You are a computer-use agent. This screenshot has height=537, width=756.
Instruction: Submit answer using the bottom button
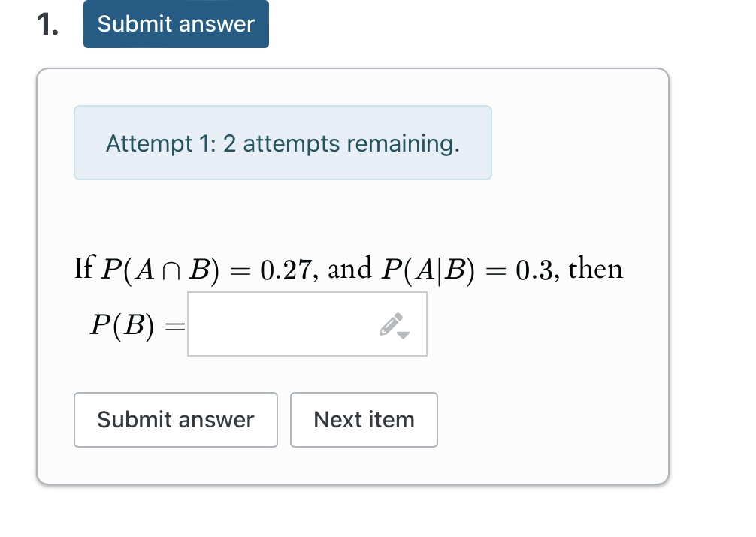175,419
